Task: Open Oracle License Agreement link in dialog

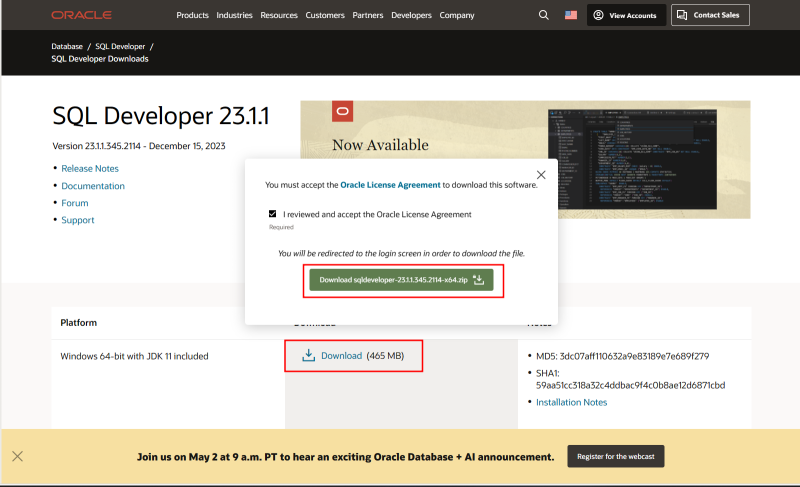Action: click(x=390, y=185)
